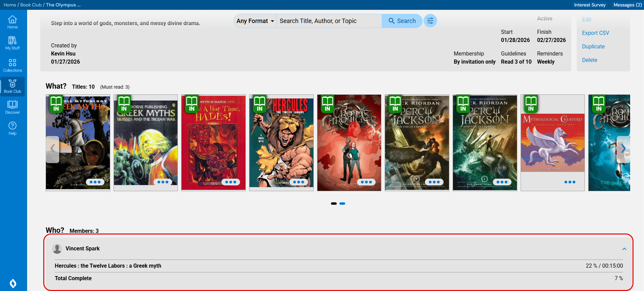
Task: Go to the Home breadcrumb link
Action: pos(10,5)
